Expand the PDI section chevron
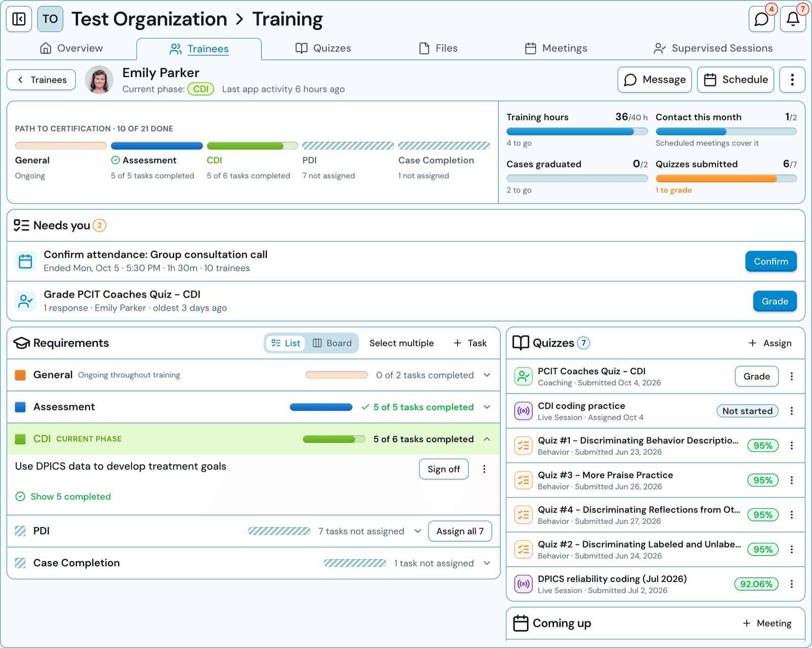The image size is (812, 648). pyautogui.click(x=418, y=531)
